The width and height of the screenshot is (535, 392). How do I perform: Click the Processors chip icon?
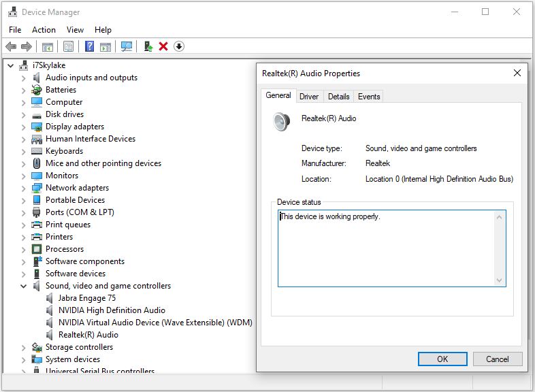(x=37, y=249)
